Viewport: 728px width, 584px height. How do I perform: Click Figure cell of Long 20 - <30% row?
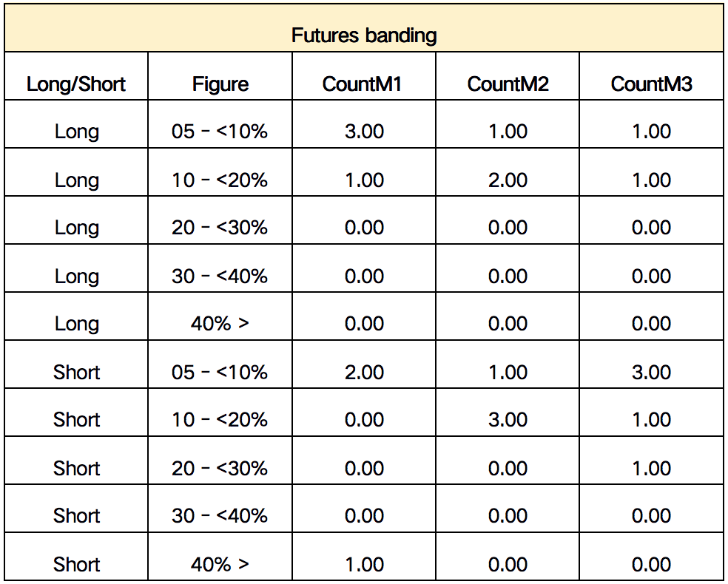click(220, 227)
